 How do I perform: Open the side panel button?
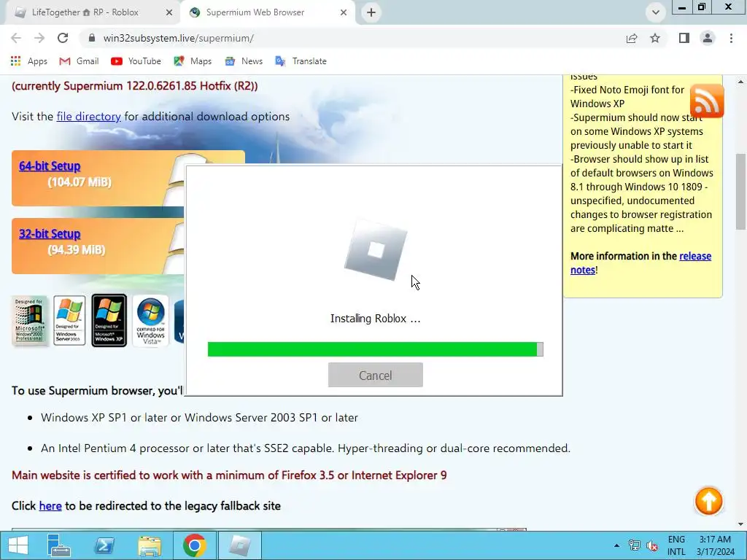(x=684, y=38)
